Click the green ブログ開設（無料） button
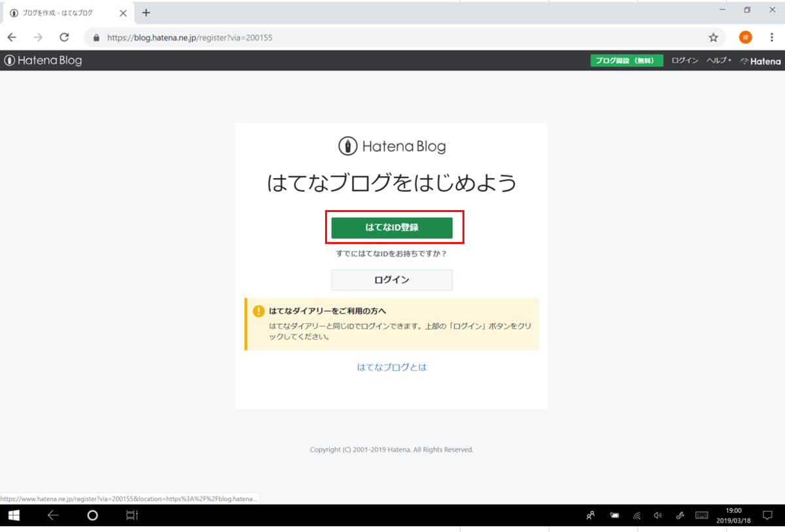Image resolution: width=785 pixels, height=532 pixels. coord(627,60)
